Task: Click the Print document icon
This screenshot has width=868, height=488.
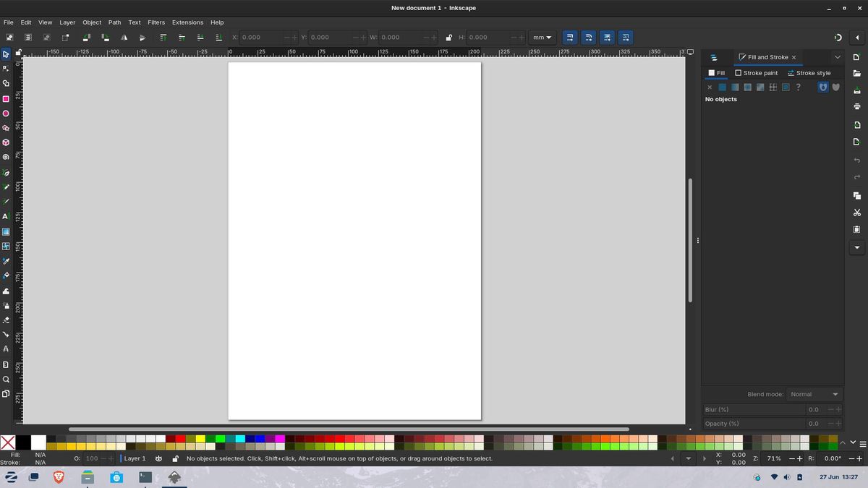Action: (x=857, y=106)
